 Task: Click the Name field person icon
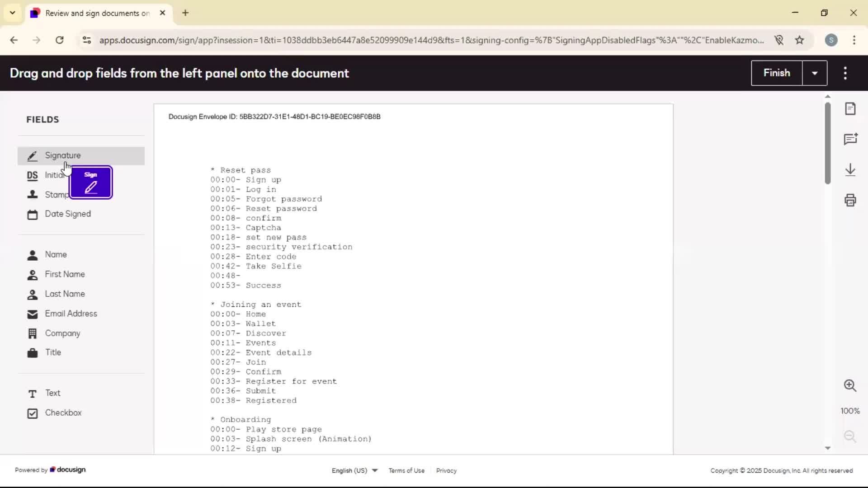pyautogui.click(x=32, y=255)
